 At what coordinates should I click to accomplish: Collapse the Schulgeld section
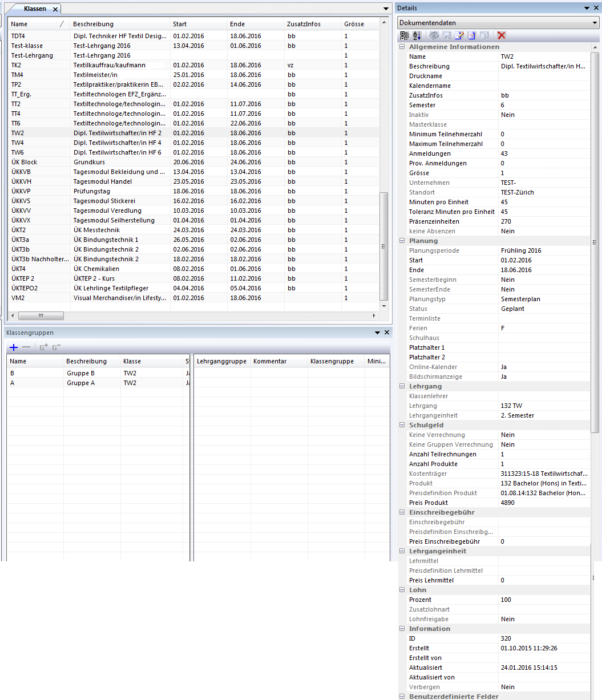(x=402, y=425)
